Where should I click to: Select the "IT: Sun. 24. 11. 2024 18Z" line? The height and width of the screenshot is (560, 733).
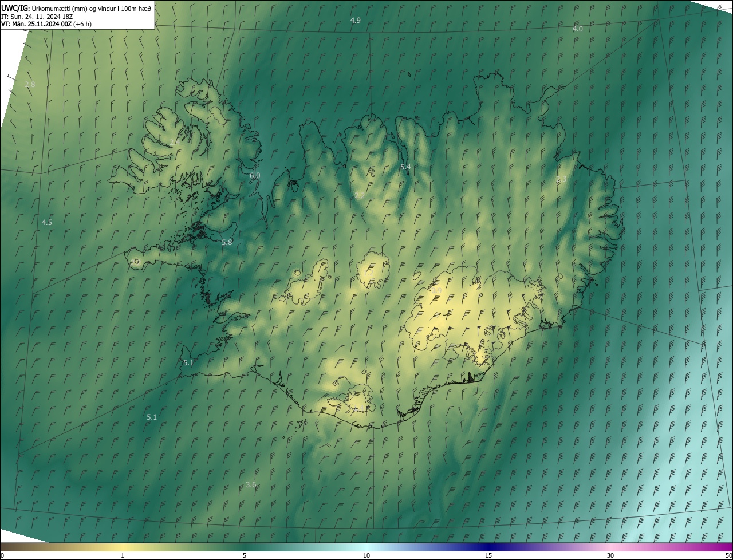click(x=37, y=16)
